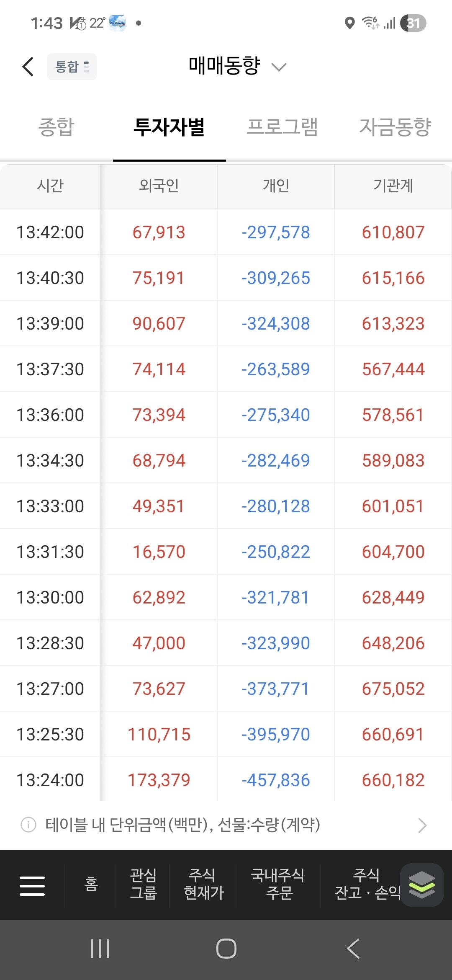Tap the Android home button
452x980 pixels.
[x=226, y=949]
